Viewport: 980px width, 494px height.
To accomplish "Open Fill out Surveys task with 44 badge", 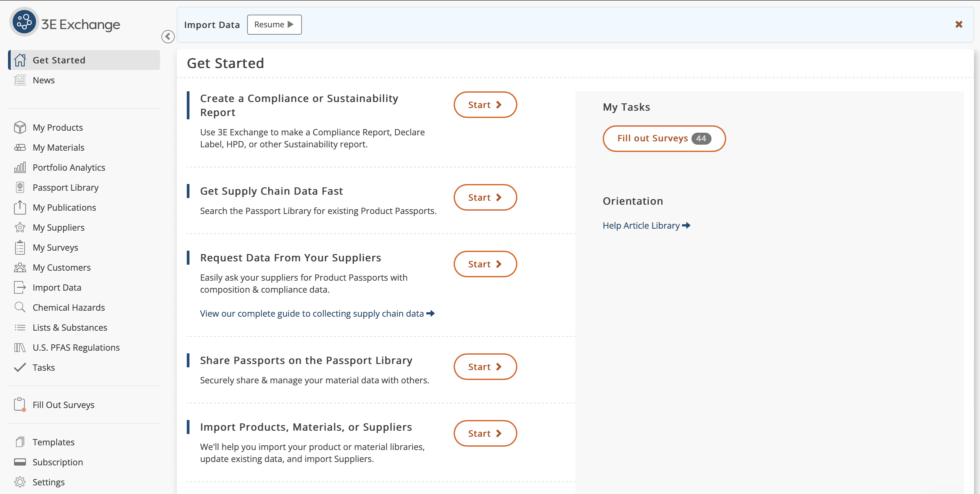I will pos(663,138).
